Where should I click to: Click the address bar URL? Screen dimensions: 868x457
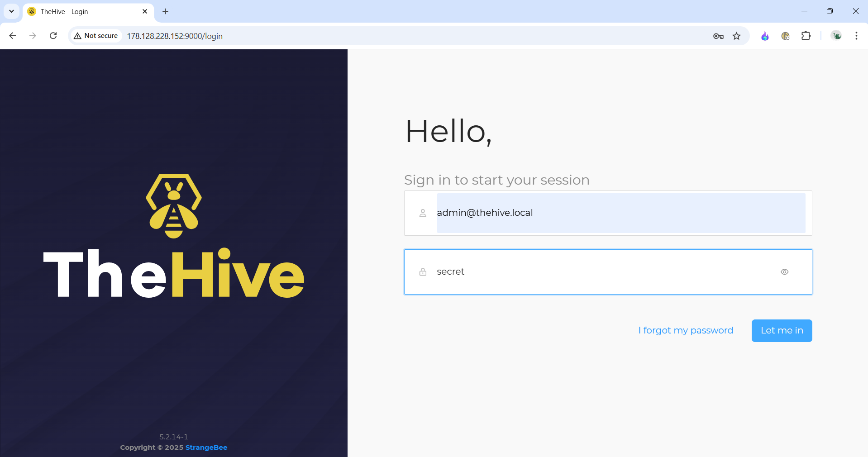click(175, 36)
